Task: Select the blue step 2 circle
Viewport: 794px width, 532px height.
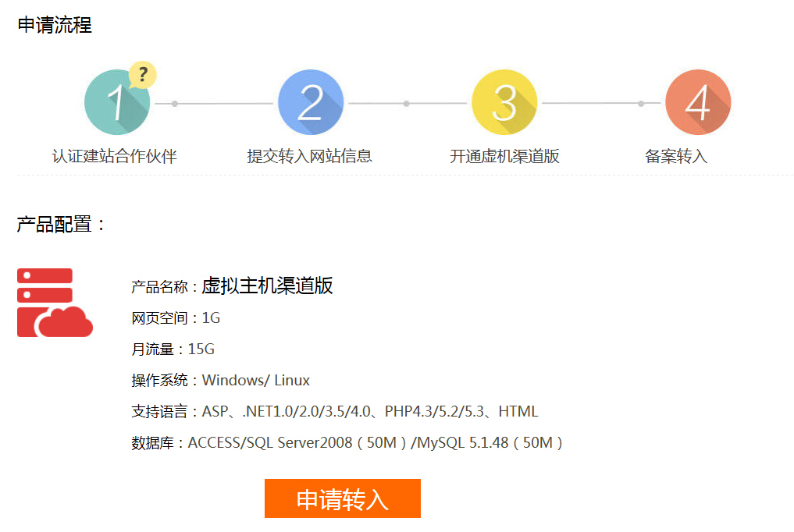Action: tap(310, 103)
